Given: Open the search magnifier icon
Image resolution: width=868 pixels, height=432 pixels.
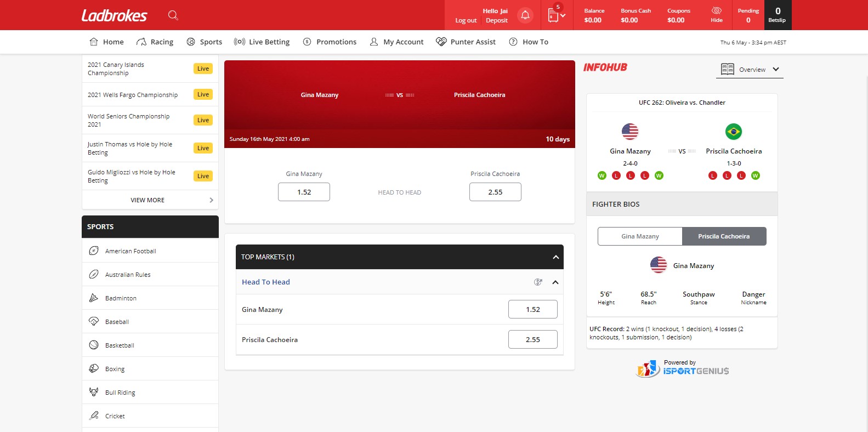Looking at the screenshot, I should click(173, 15).
